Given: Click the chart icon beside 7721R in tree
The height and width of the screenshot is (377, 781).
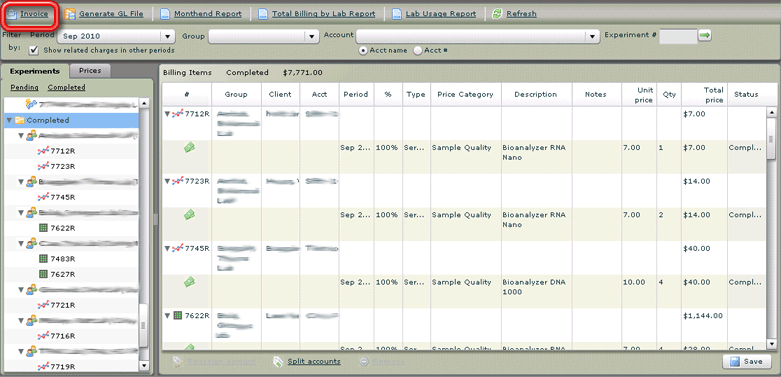Looking at the screenshot, I should coord(43,305).
